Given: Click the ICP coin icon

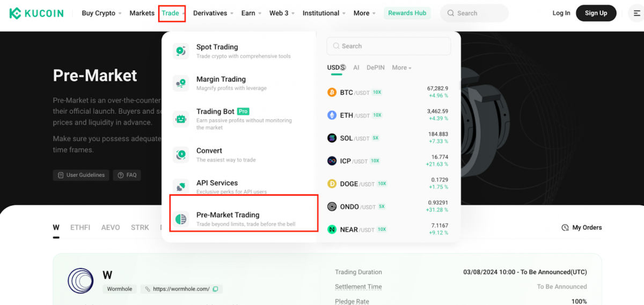Looking at the screenshot, I should (x=332, y=161).
